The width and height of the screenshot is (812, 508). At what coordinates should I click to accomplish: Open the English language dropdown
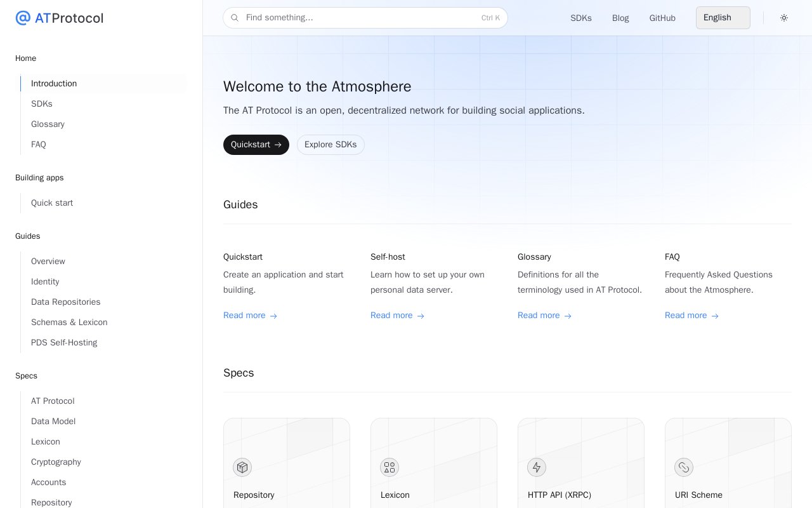[723, 18]
